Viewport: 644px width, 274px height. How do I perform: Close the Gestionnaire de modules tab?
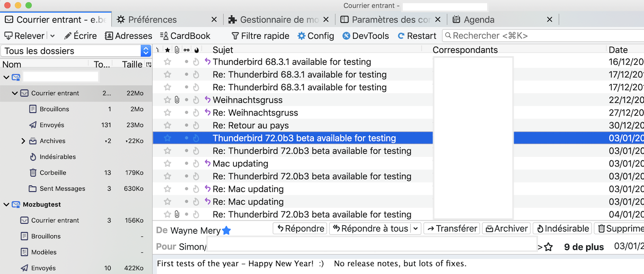click(326, 20)
